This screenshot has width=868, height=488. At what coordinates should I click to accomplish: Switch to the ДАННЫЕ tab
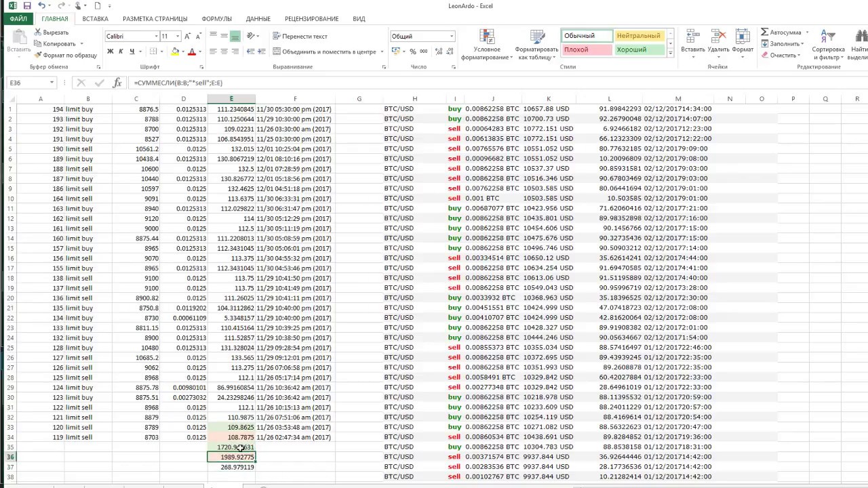click(258, 19)
